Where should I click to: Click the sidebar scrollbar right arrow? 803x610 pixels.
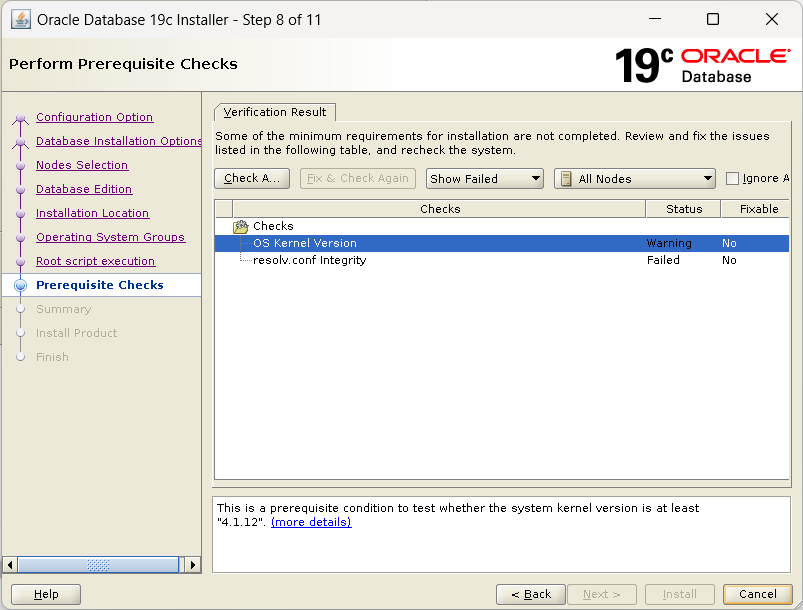tap(193, 565)
